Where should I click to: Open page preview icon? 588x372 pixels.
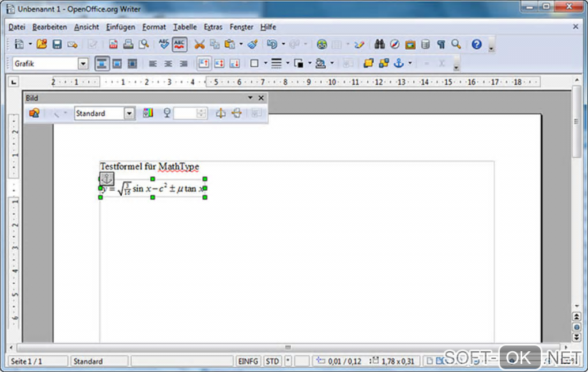coord(144,44)
